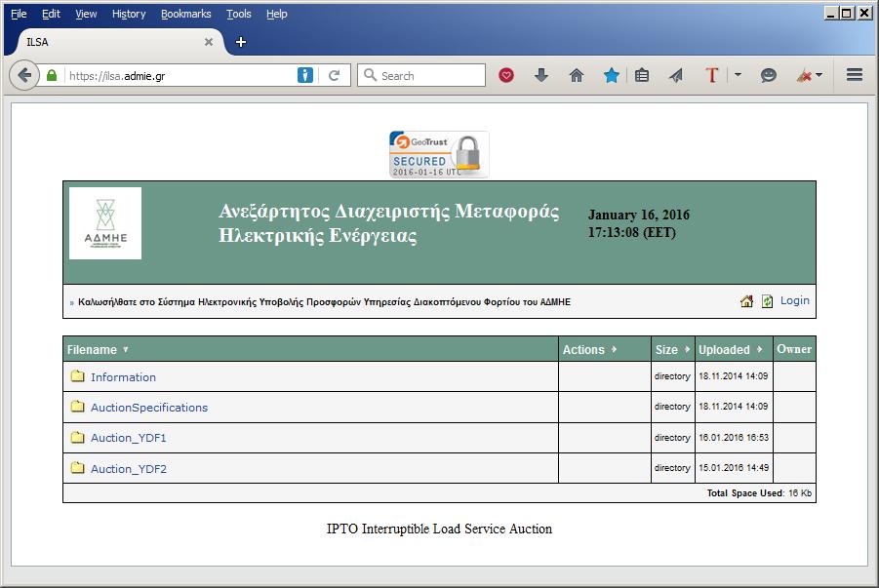This screenshot has width=879, height=588.
Task: Open the blue page info icon in address bar
Action: point(305,75)
